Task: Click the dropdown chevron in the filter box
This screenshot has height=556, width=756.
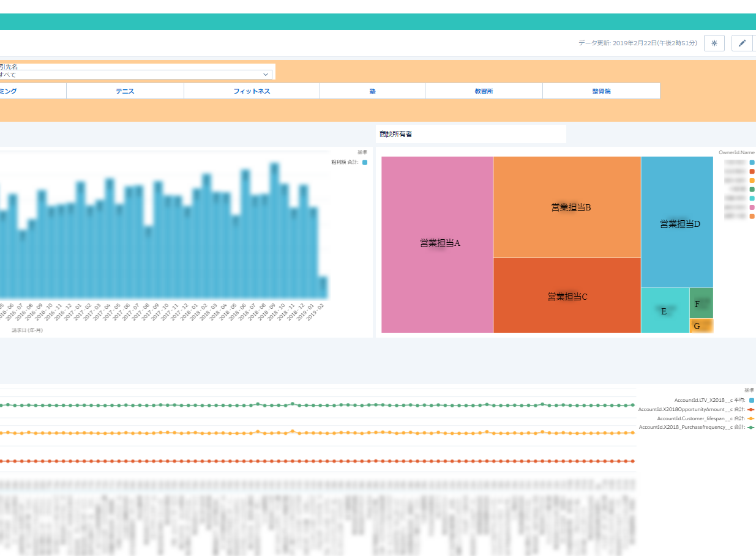Action: click(x=266, y=75)
